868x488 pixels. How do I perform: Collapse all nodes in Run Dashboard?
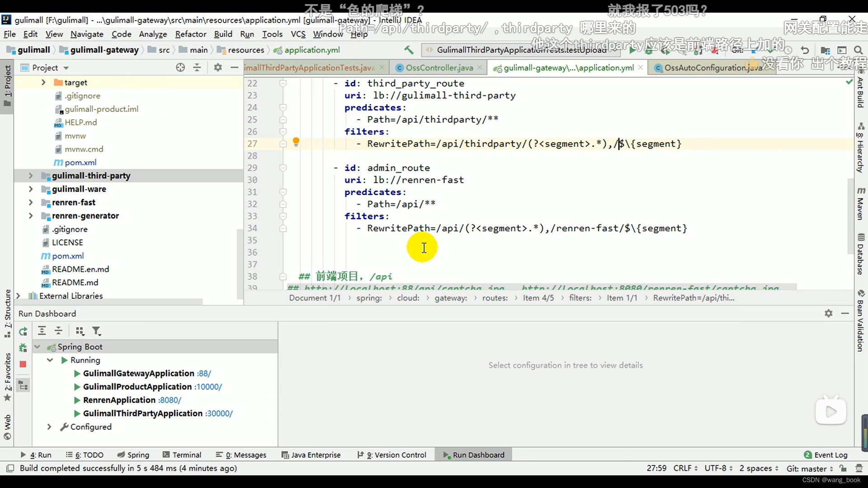[59, 331]
